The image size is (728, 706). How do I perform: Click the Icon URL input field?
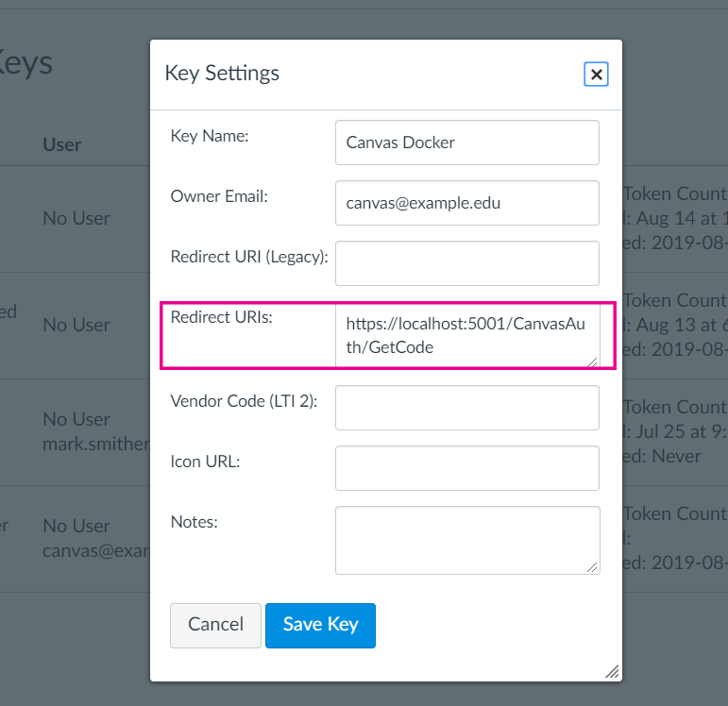point(466,468)
